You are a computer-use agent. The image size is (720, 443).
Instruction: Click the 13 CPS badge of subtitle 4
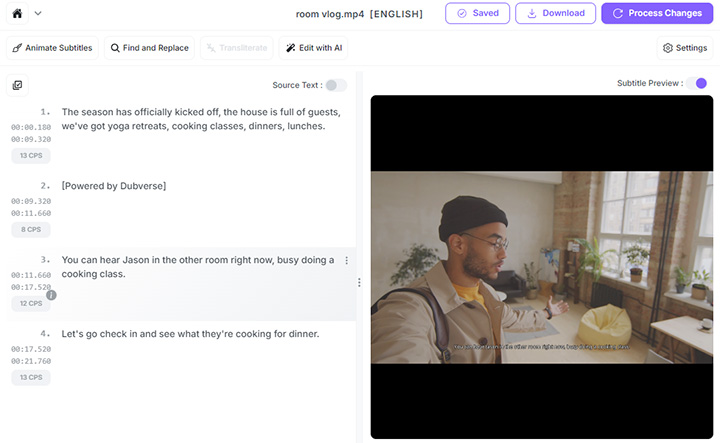coord(31,377)
